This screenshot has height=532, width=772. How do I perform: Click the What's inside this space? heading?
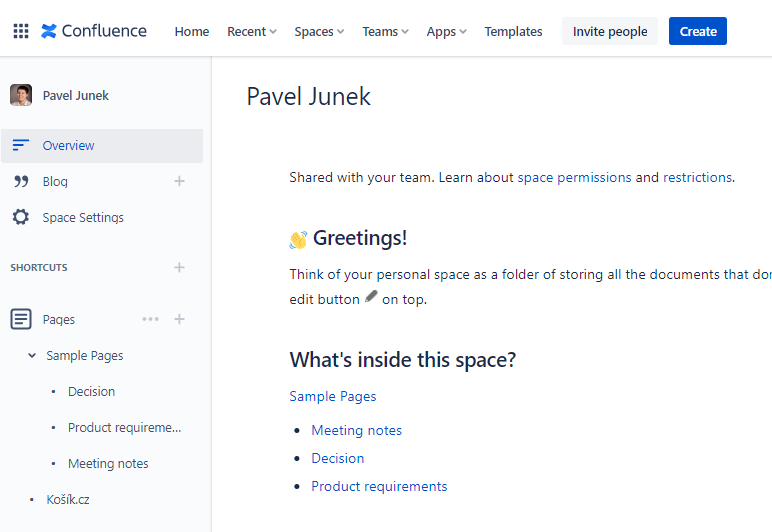coord(403,360)
